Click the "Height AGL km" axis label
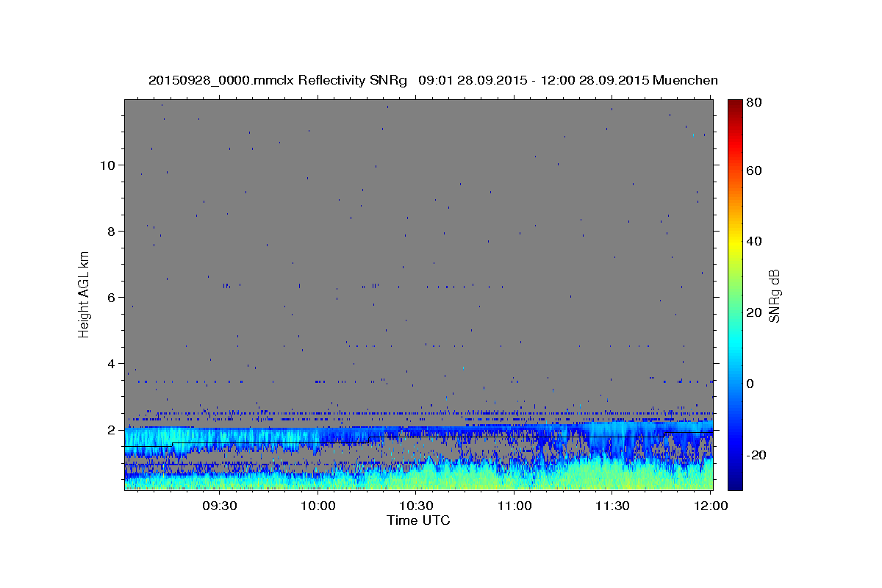 85,294
